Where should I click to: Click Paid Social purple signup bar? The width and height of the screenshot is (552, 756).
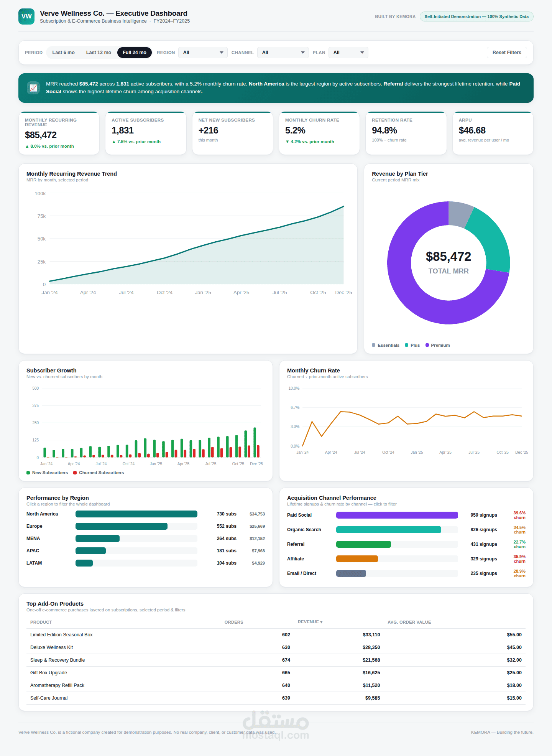tap(397, 515)
